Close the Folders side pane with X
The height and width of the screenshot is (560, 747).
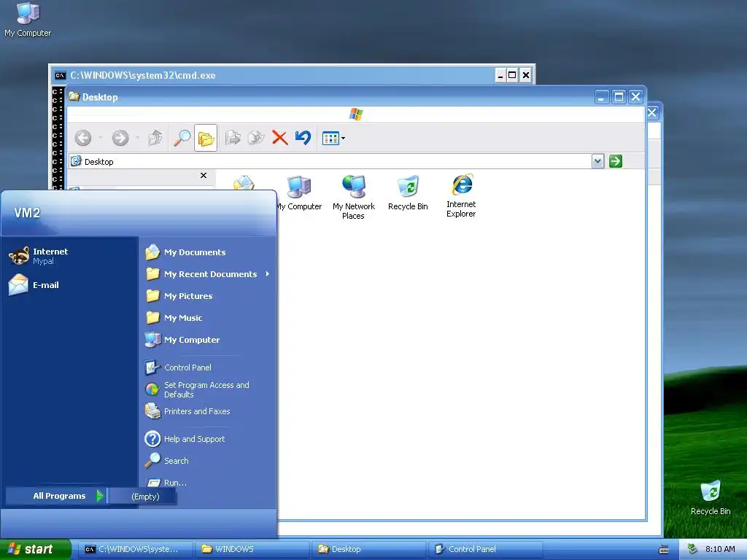tap(204, 175)
